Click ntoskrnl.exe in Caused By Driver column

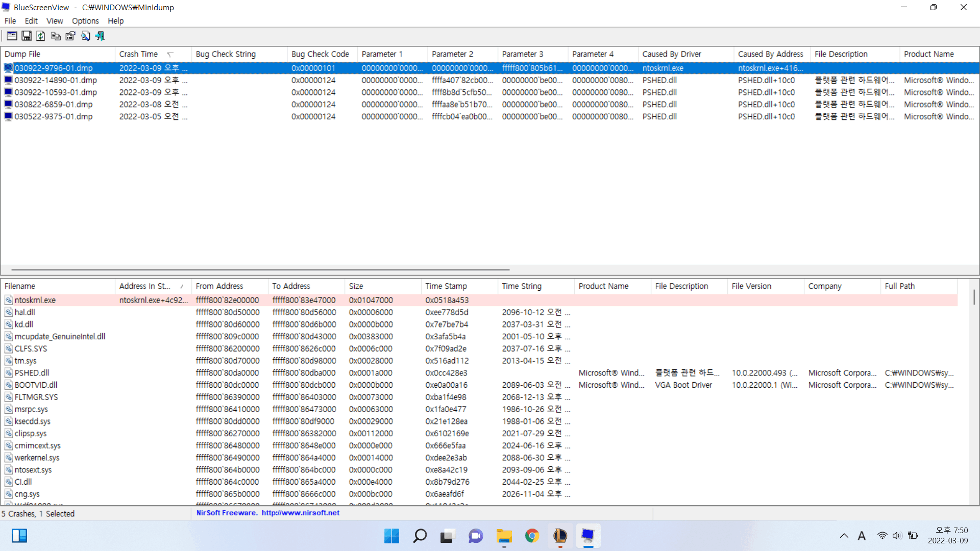[663, 68]
